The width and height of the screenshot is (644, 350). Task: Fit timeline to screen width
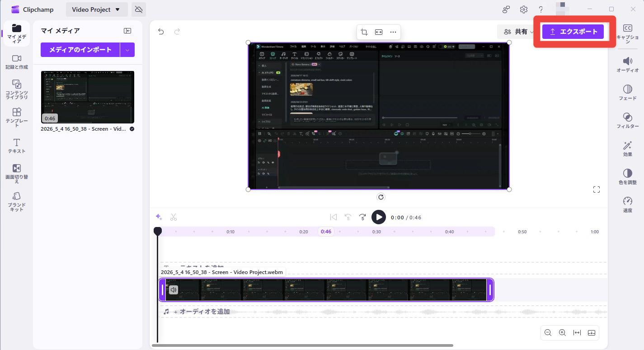pyautogui.click(x=577, y=333)
